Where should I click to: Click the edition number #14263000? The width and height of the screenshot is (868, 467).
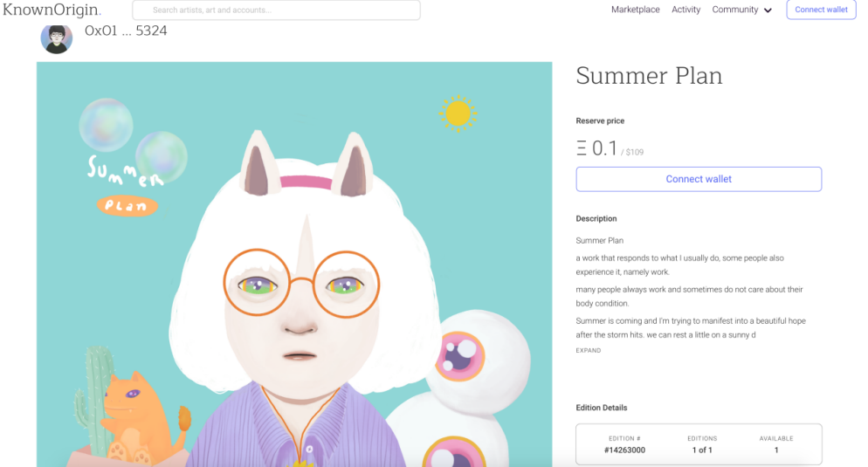(x=624, y=450)
